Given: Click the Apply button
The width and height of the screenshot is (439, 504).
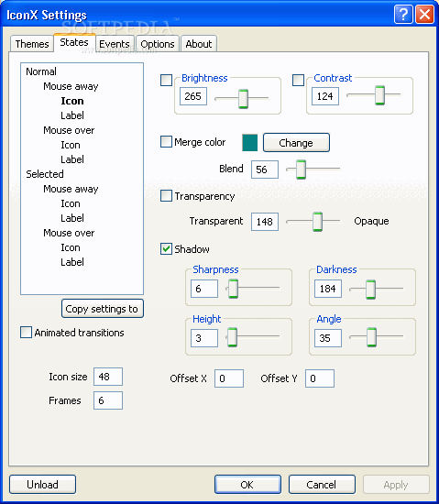Looking at the screenshot, I should coord(396,485).
